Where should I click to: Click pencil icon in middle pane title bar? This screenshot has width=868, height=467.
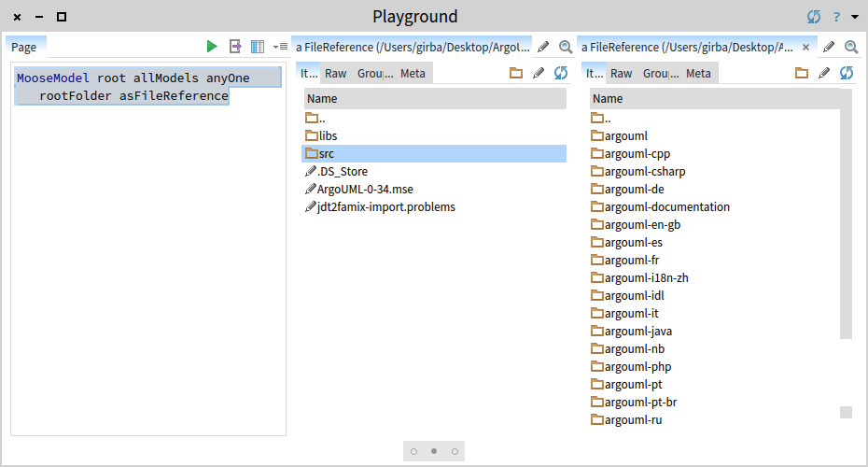point(543,47)
